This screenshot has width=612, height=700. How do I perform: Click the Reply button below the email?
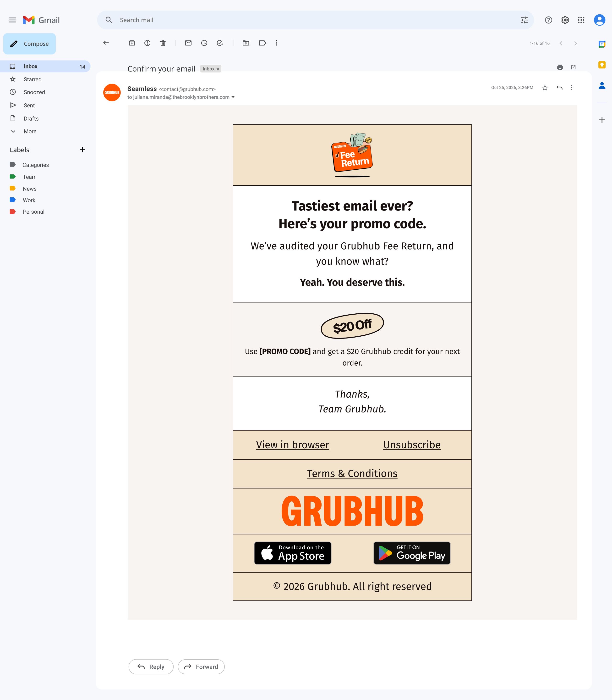151,667
